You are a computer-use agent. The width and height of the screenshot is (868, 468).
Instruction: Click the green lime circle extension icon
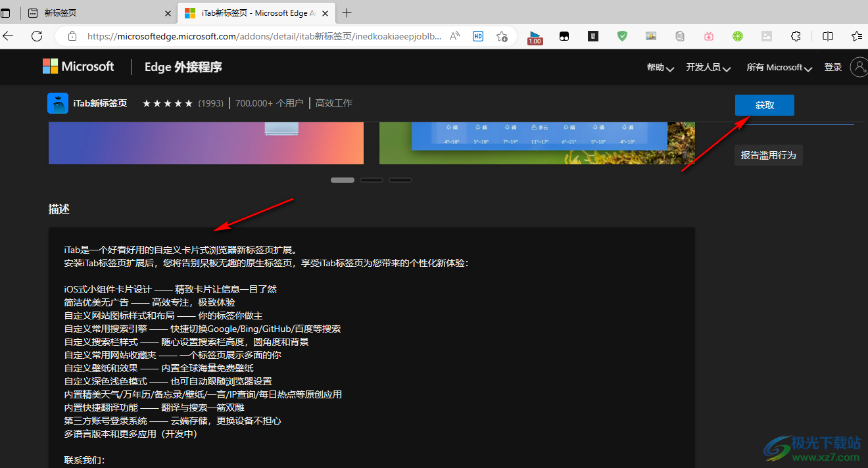tap(738, 37)
